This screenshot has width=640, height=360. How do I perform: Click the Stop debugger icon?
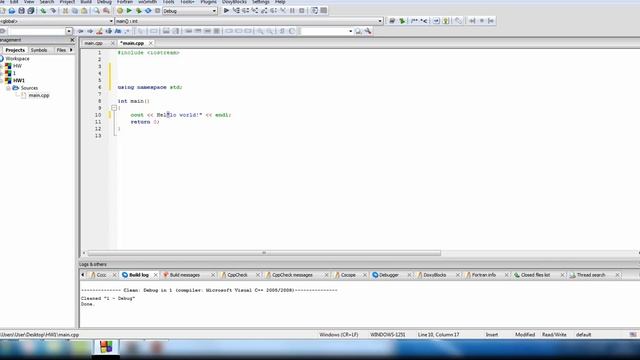point(302,11)
